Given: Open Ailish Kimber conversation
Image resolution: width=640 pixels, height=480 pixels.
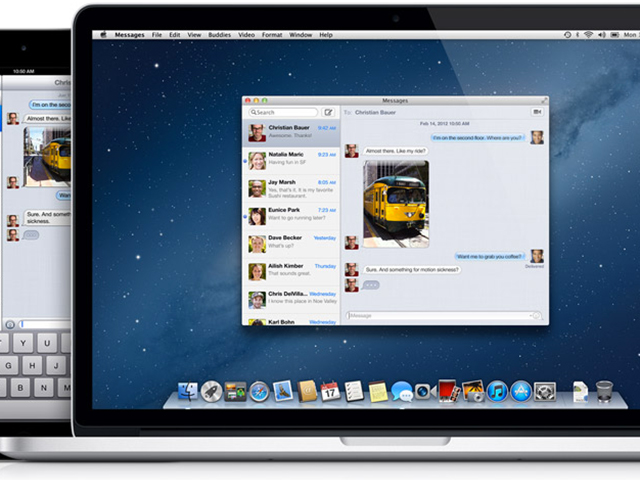Looking at the screenshot, I should (291, 272).
